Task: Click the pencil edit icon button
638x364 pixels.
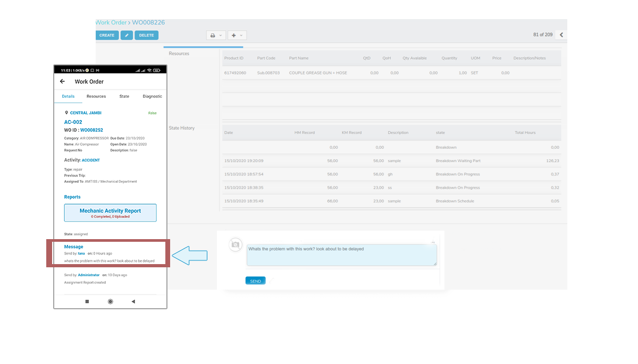Action: pos(127,35)
